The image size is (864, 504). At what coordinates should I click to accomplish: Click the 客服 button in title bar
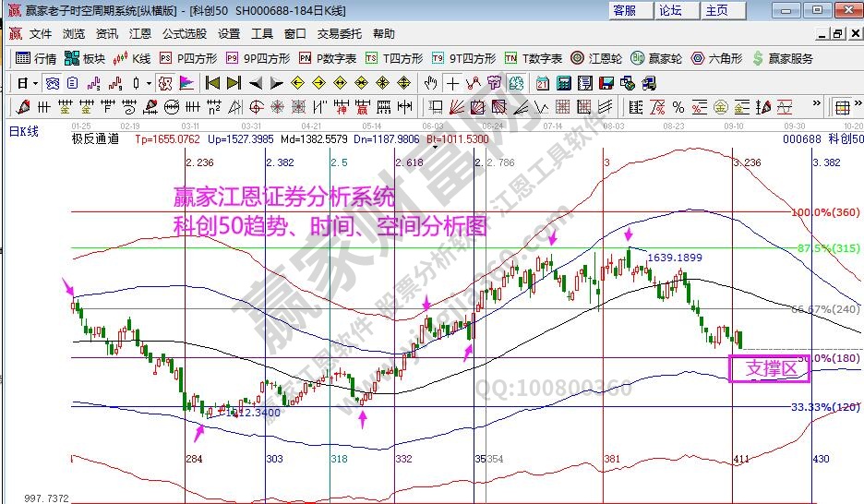pos(624,10)
